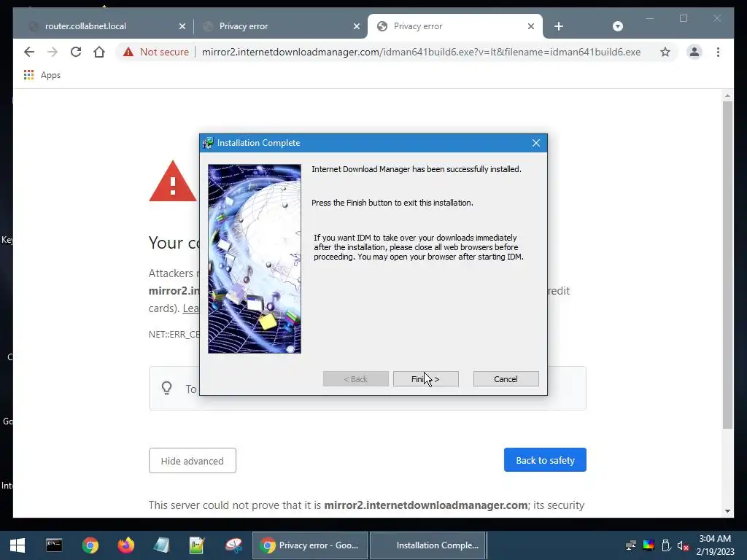Switch to the Privacy error Chrome taskbar window
The height and width of the screenshot is (560, 747).
309,545
